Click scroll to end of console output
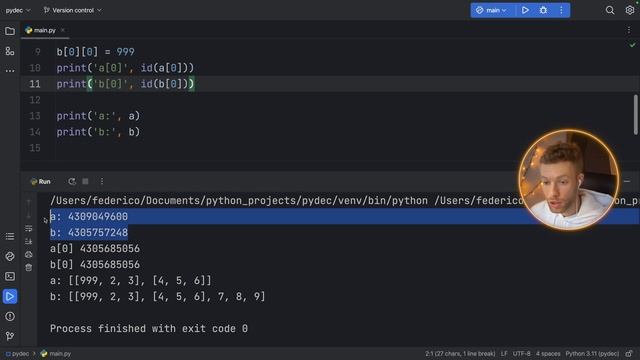Image resolution: width=640 pixels, height=360 pixels. tap(29, 241)
